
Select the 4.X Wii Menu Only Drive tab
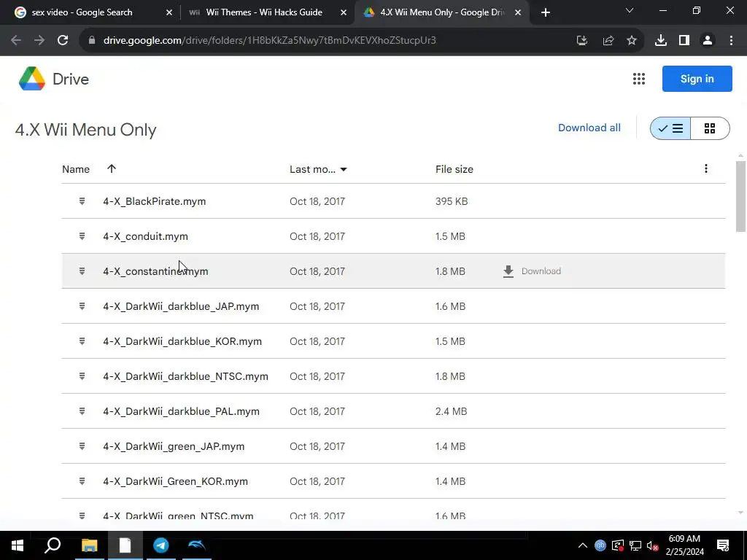[441, 12]
